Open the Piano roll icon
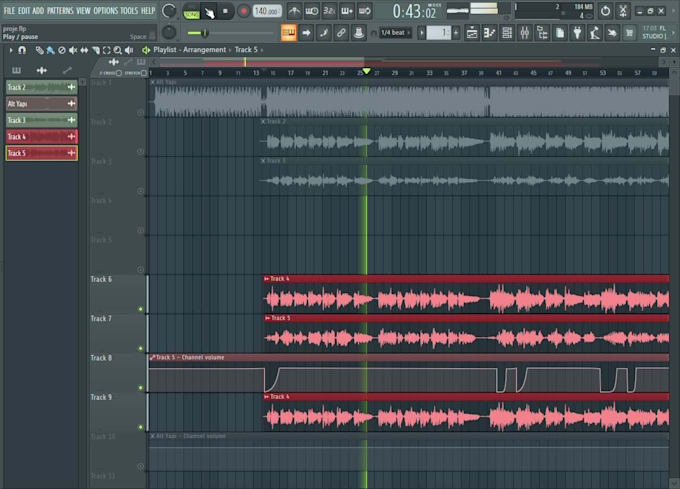The width and height of the screenshot is (680, 489). point(490,33)
